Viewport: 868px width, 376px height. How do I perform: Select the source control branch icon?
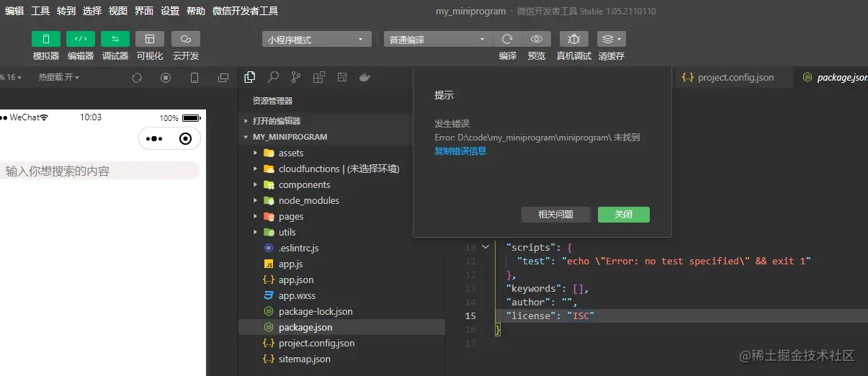296,77
